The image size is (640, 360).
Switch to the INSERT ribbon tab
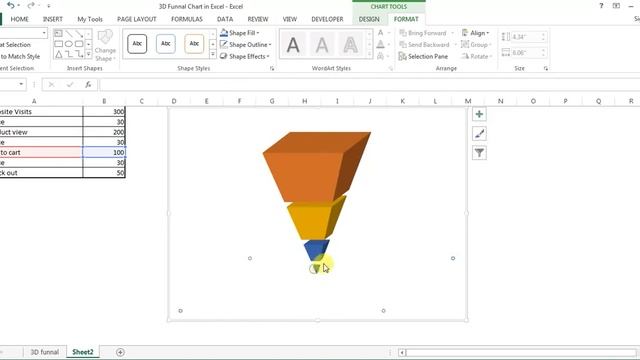coord(53,19)
